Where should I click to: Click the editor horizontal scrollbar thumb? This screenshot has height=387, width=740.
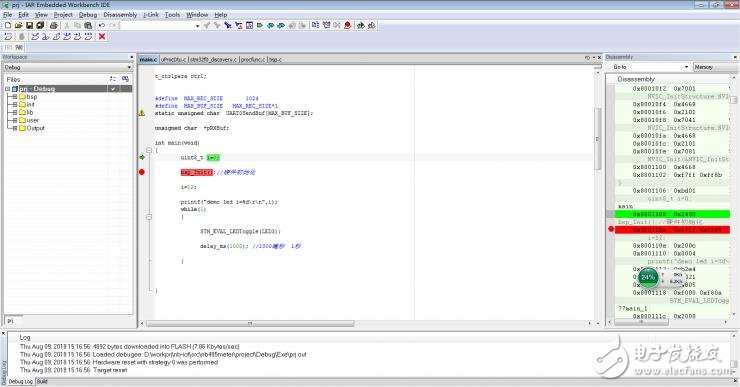pos(250,324)
